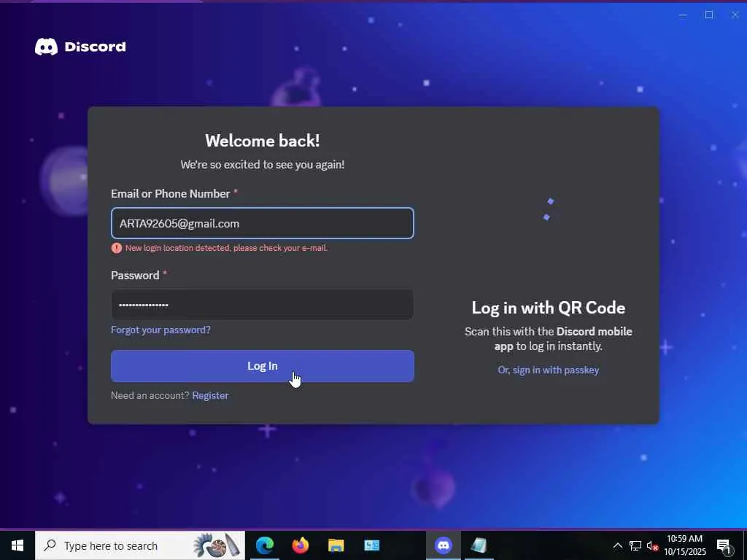The height and width of the screenshot is (560, 747).
Task: Open the network status tray icon
Action: coord(635,545)
